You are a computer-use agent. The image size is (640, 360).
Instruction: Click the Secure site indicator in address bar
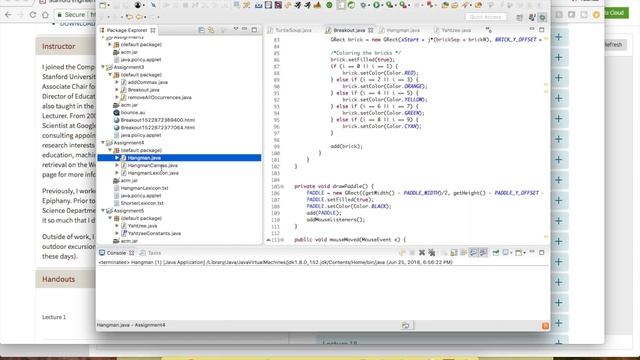pos(71,15)
